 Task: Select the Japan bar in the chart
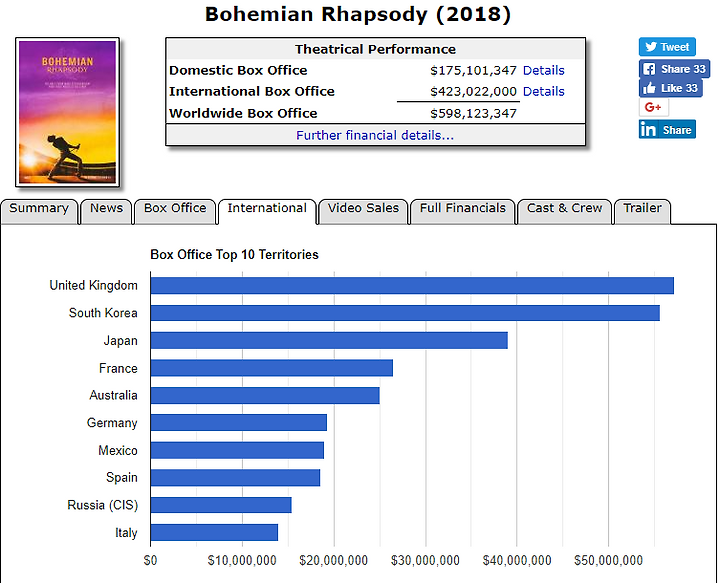click(x=329, y=341)
